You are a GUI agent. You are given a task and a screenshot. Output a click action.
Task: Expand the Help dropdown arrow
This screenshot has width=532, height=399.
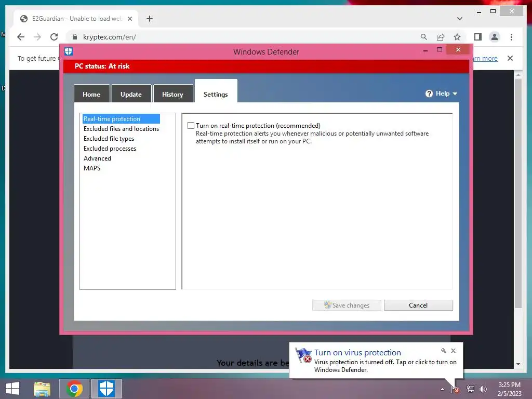click(455, 94)
